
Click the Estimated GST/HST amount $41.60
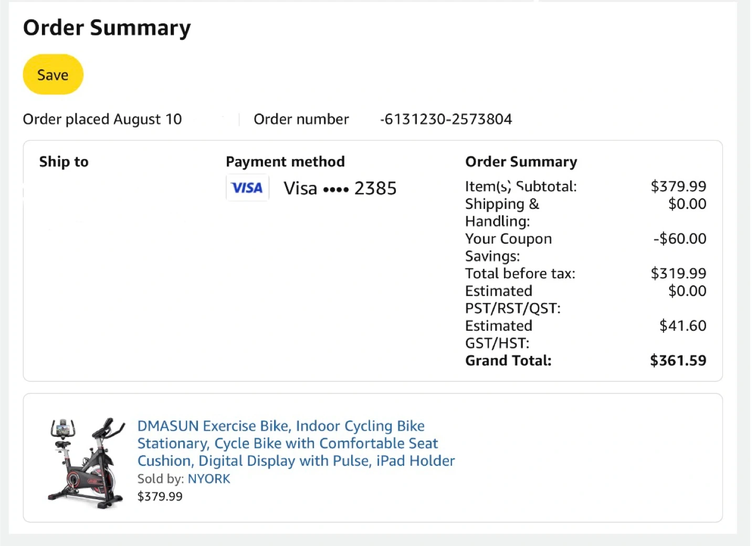click(x=682, y=325)
